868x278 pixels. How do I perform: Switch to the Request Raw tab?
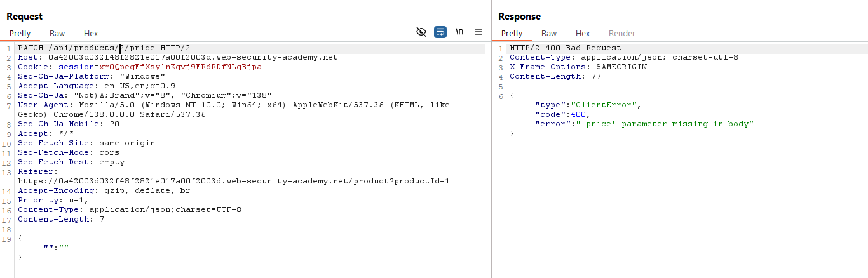(x=57, y=33)
